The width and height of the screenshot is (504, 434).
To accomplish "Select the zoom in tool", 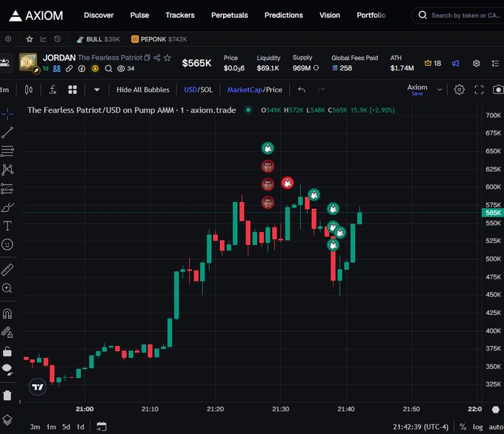I will (x=7, y=288).
